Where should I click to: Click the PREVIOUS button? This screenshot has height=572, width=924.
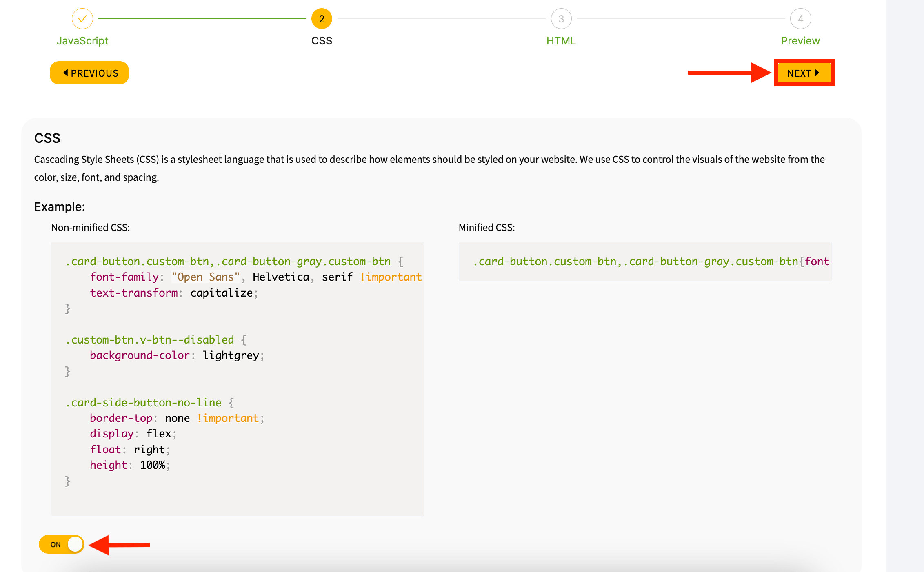click(89, 73)
